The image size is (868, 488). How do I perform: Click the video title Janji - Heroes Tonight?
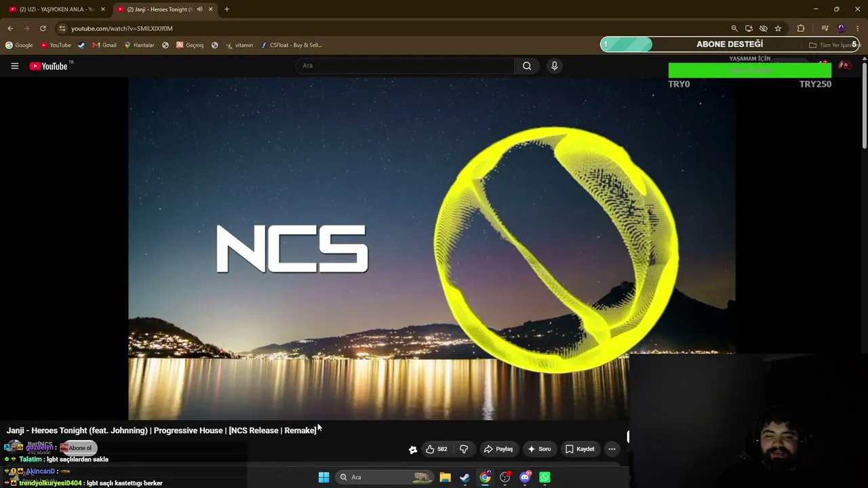point(161,430)
